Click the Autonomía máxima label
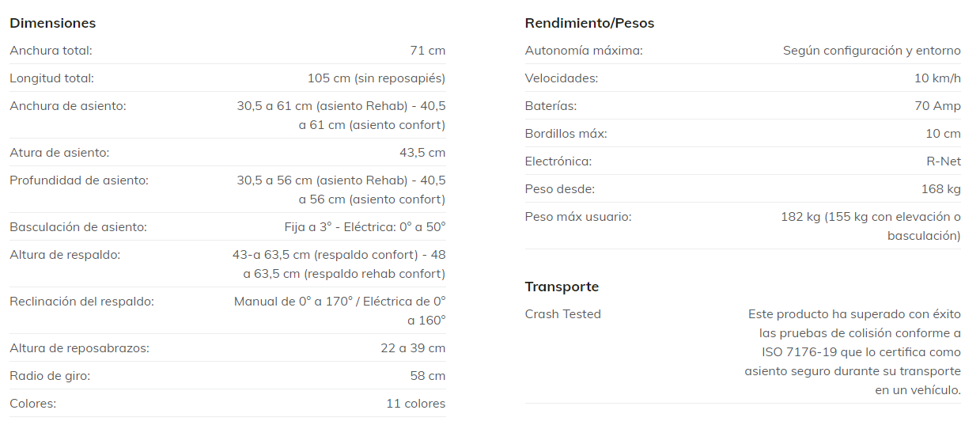 584,51
